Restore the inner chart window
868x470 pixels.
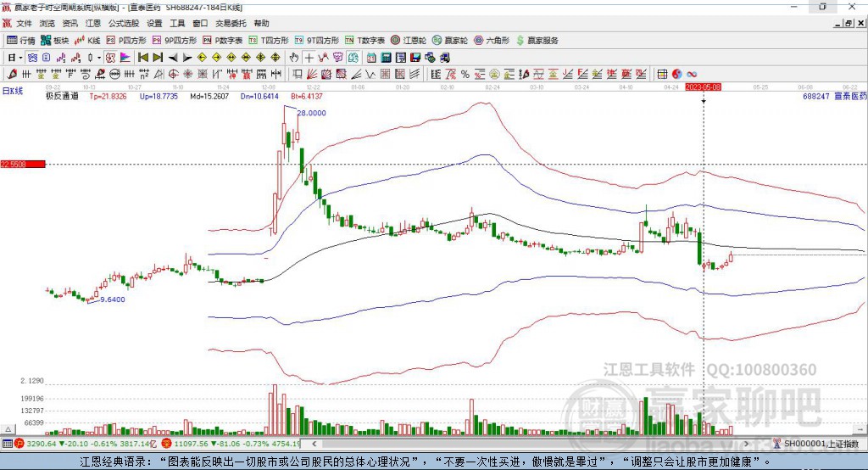(x=849, y=23)
